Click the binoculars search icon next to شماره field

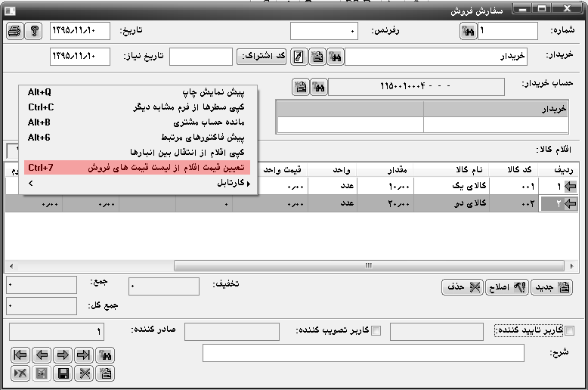[468, 32]
